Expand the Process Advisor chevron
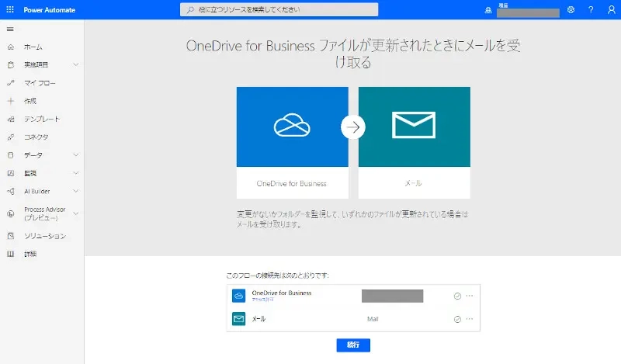The height and width of the screenshot is (364, 621). pos(75,213)
